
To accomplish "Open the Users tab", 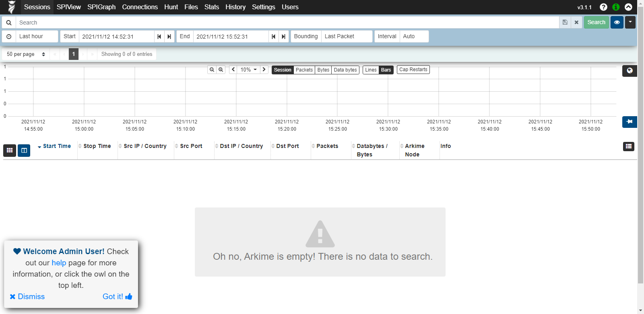I will pos(290,7).
